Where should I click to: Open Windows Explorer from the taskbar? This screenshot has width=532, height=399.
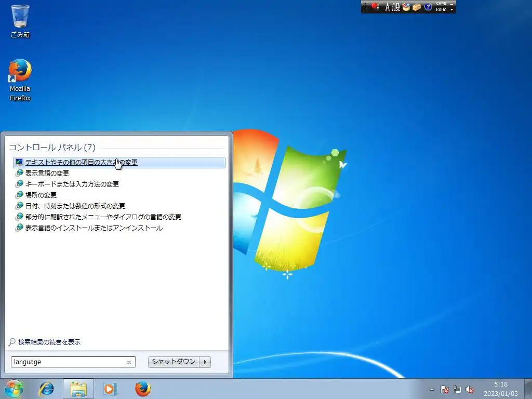[x=78, y=389]
